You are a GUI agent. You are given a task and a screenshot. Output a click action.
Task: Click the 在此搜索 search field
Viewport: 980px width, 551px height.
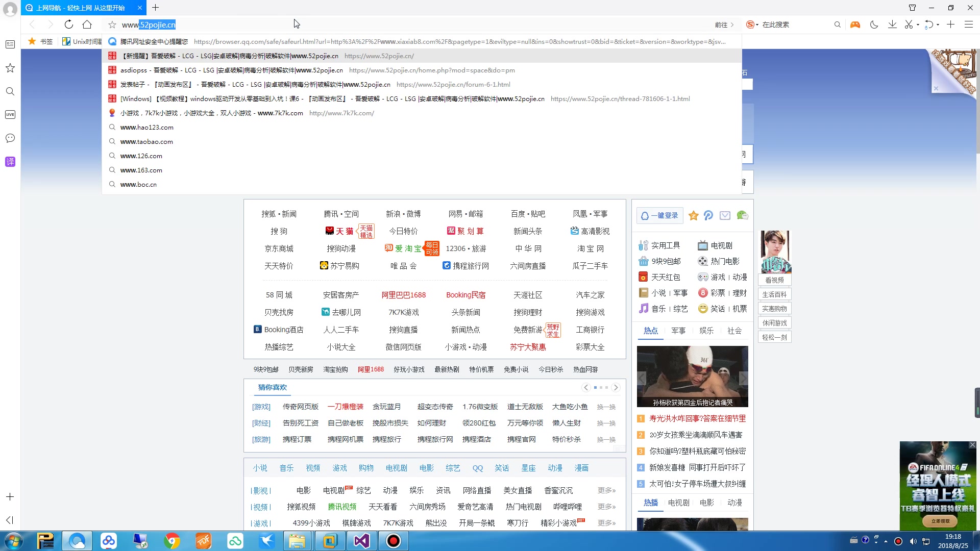pyautogui.click(x=795, y=24)
